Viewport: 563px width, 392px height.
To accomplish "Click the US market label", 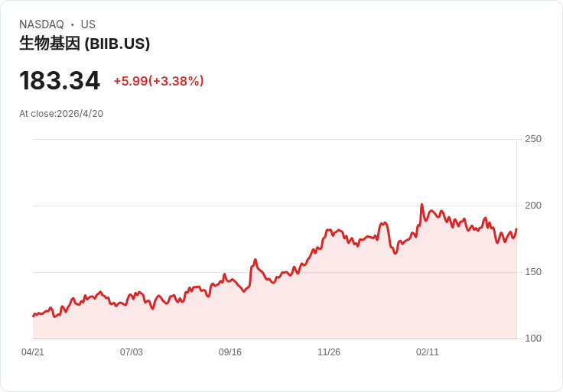I will pyautogui.click(x=88, y=24).
